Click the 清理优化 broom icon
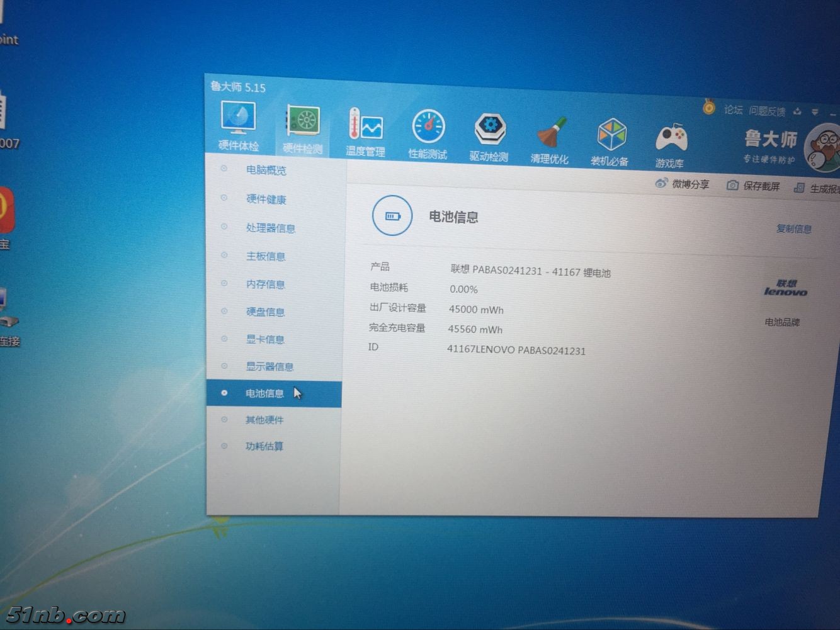This screenshot has width=840, height=630. [550, 137]
